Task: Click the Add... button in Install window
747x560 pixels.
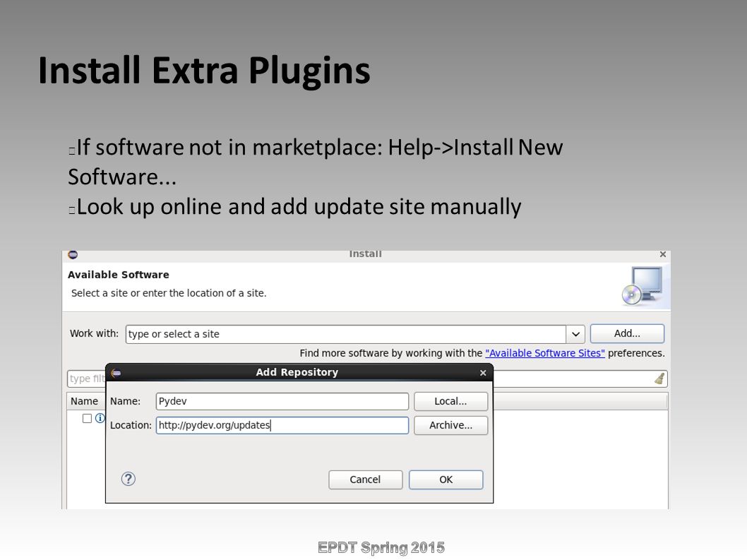Action: (627, 333)
